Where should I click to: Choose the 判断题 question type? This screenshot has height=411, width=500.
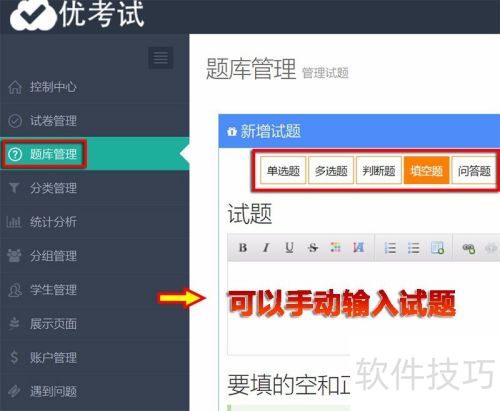[379, 171]
